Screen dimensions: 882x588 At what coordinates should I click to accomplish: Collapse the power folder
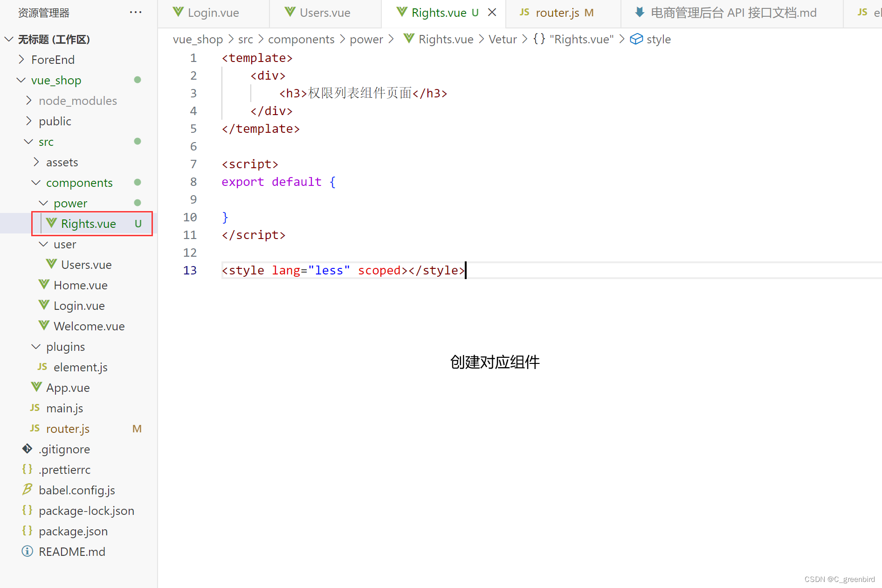tap(44, 203)
